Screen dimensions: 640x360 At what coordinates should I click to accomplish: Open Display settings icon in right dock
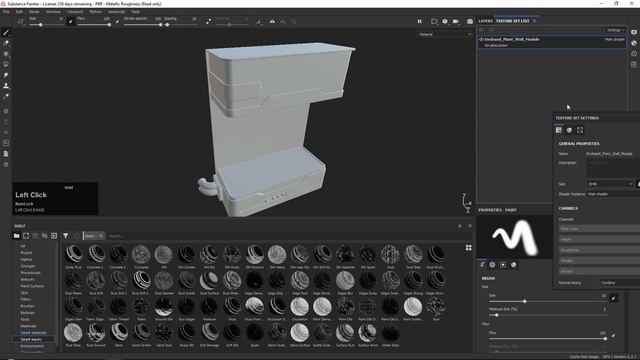(634, 32)
